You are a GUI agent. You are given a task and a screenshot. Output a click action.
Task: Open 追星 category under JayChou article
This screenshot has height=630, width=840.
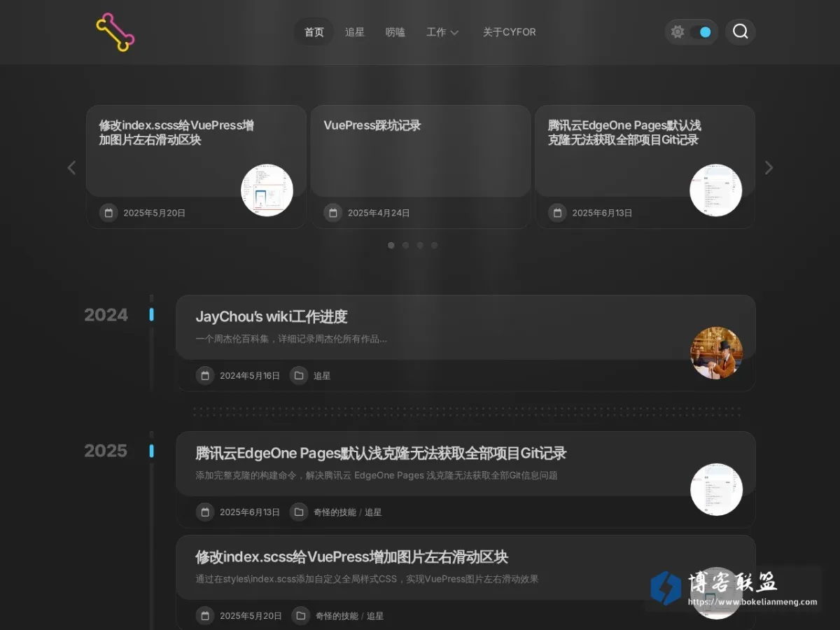point(322,376)
